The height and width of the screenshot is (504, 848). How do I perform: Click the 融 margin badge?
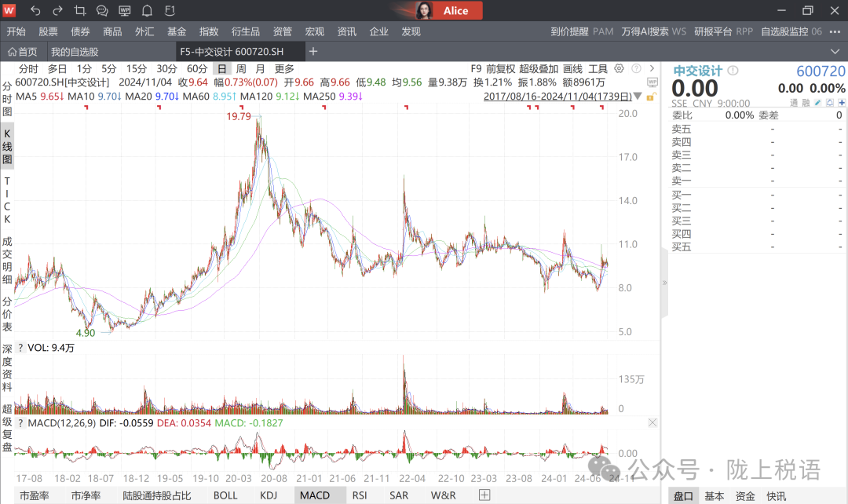806,103
